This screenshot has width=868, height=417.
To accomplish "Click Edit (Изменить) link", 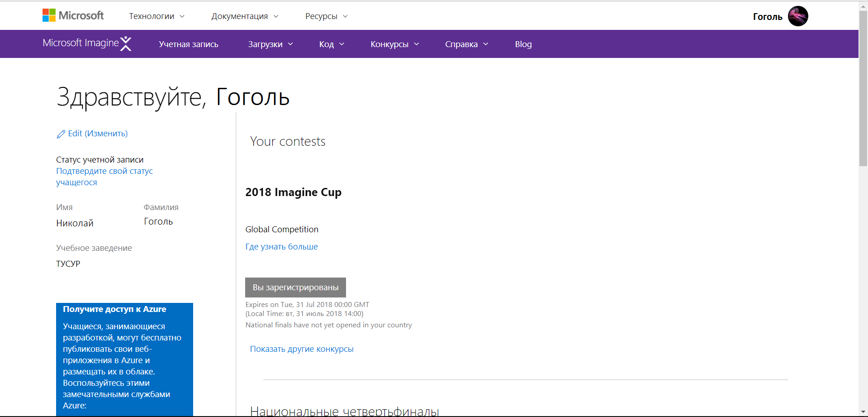I will tap(98, 134).
